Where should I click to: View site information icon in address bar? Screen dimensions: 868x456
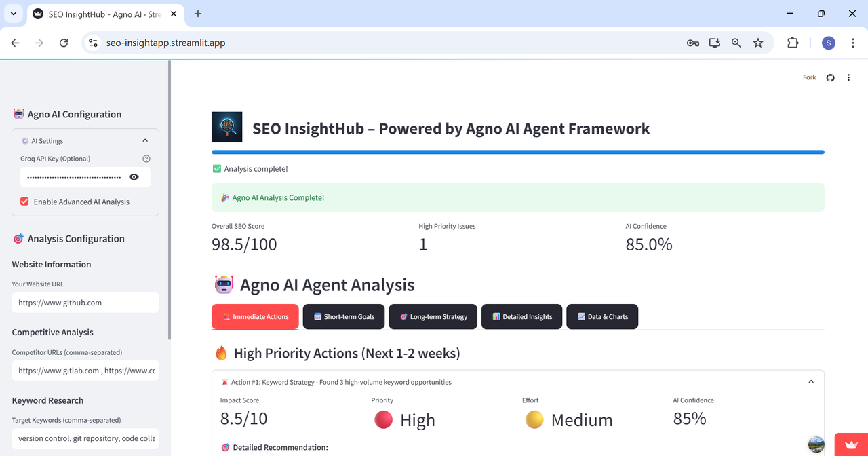[94, 43]
